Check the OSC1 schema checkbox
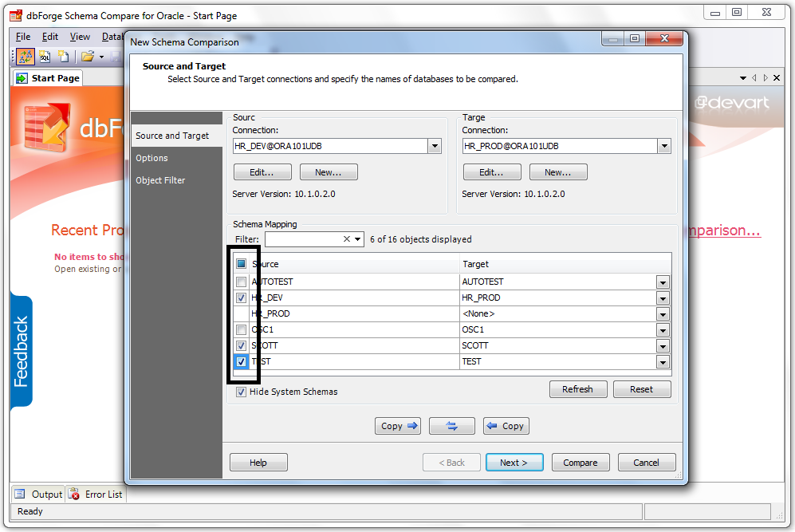 click(x=242, y=329)
